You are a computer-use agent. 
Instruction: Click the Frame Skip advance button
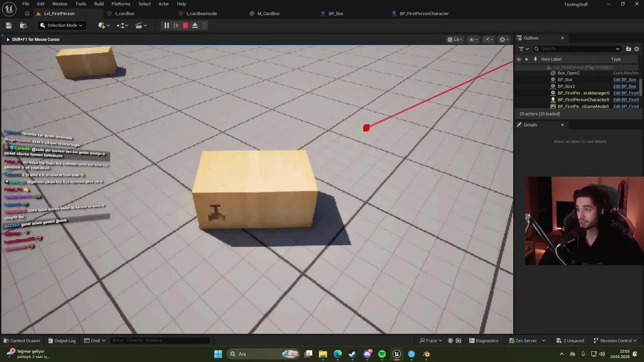(176, 25)
